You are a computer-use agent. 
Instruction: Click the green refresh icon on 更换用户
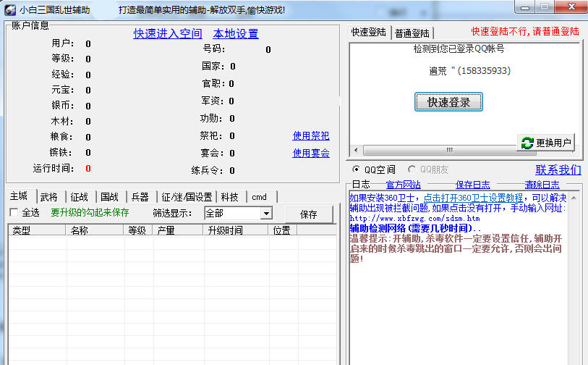pyautogui.click(x=527, y=143)
